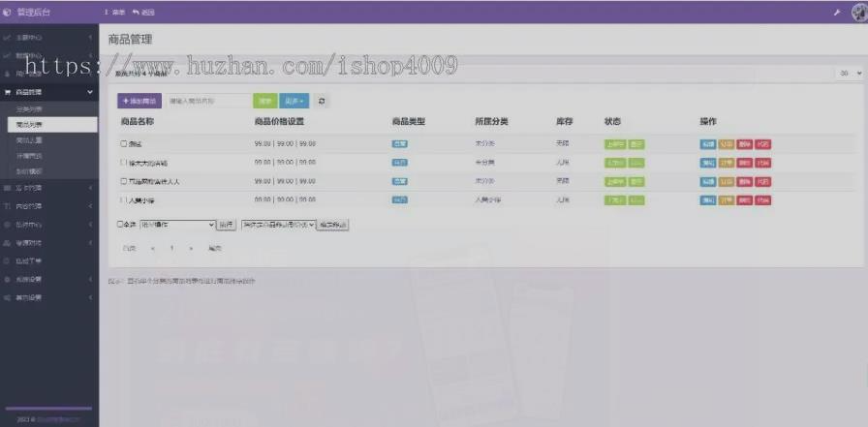
Task: Click the execute button after batch dropdown
Action: [x=226, y=225]
